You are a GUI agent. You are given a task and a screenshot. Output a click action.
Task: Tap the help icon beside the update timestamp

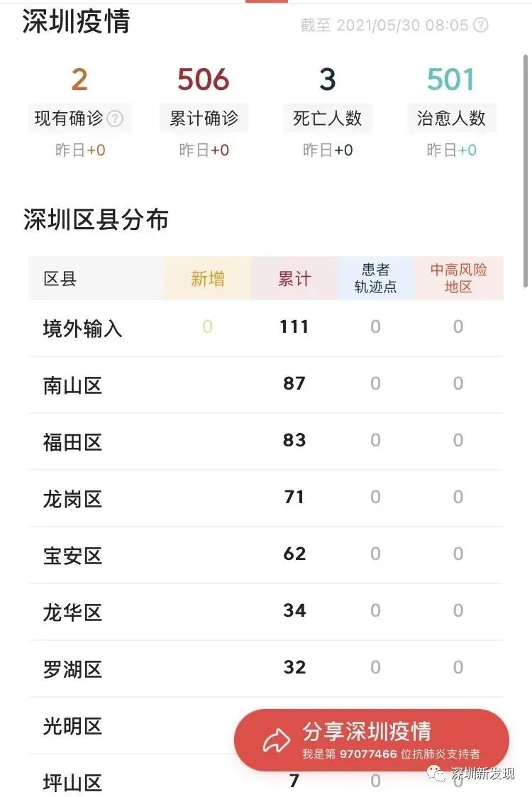point(481,26)
